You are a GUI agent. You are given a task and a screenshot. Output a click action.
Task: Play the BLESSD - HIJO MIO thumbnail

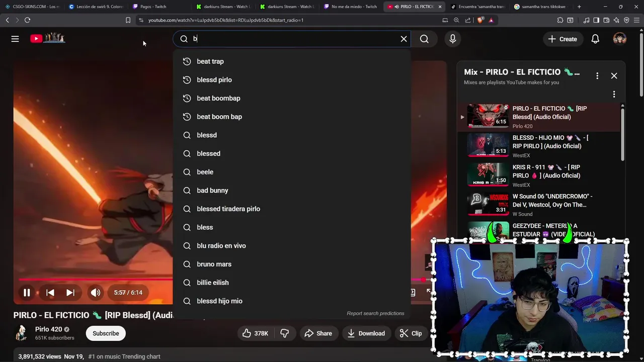pyautogui.click(x=488, y=145)
